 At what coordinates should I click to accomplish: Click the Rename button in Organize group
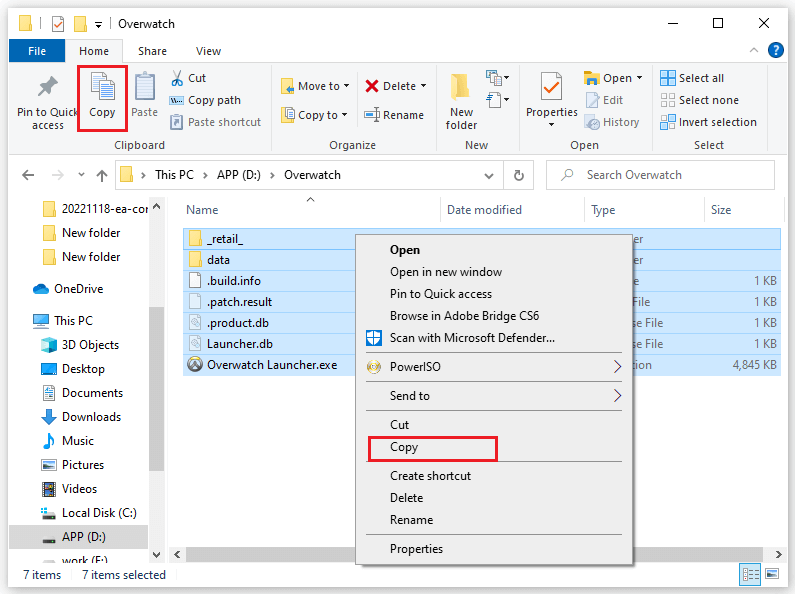[394, 115]
